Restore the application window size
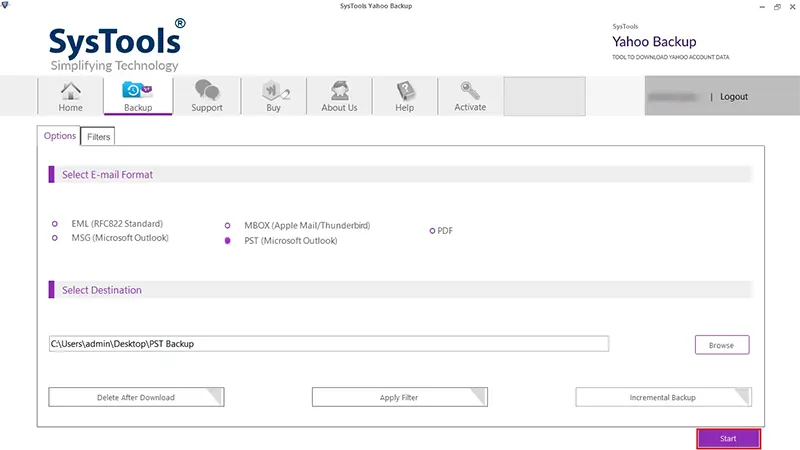The image size is (800, 450). tap(778, 7)
